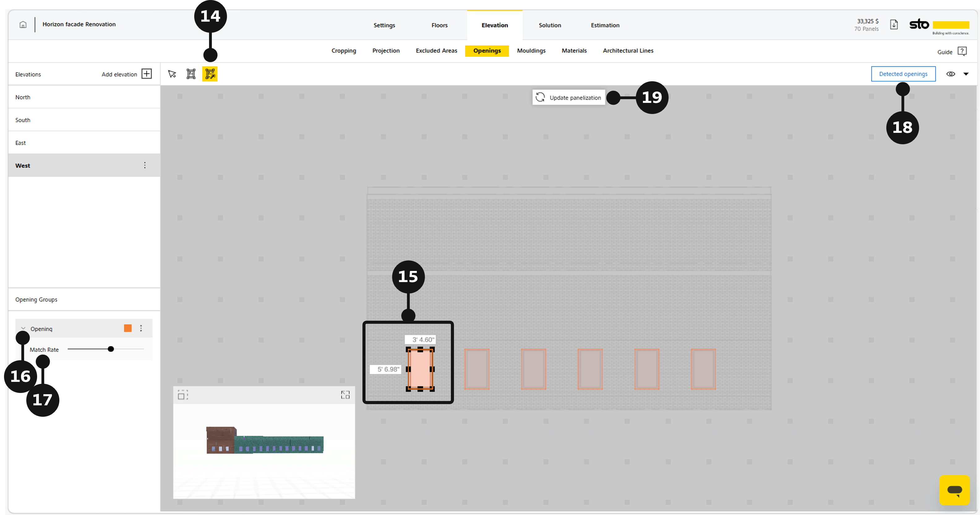Click the Add elevation plus icon

click(x=147, y=74)
